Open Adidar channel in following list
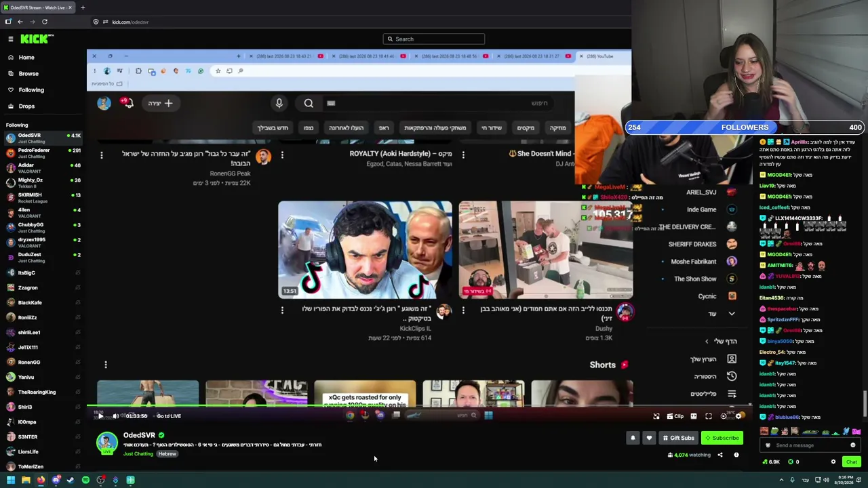The width and height of the screenshot is (868, 488). (43, 168)
